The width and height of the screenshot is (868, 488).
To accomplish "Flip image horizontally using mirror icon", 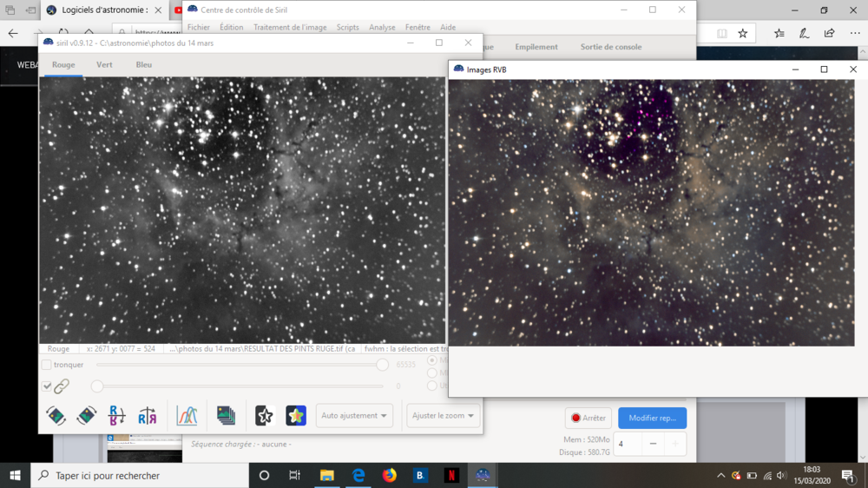I will pyautogui.click(x=148, y=415).
